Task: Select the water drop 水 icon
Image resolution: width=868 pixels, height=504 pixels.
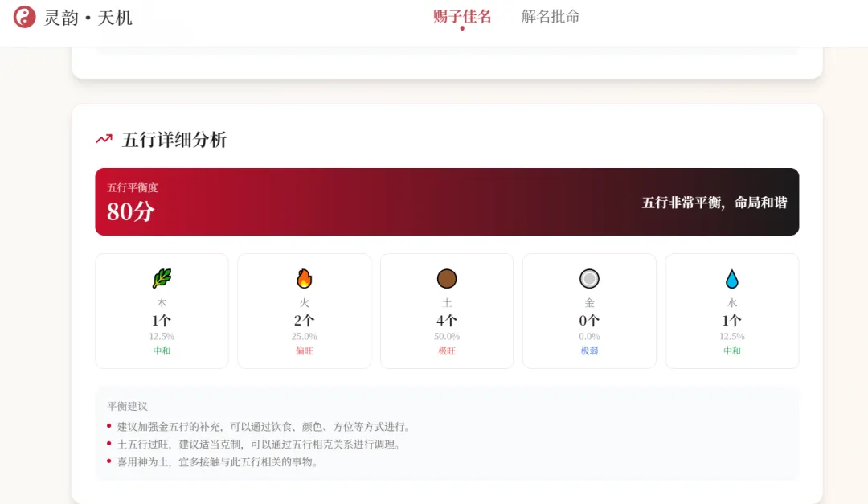Action: tap(732, 279)
